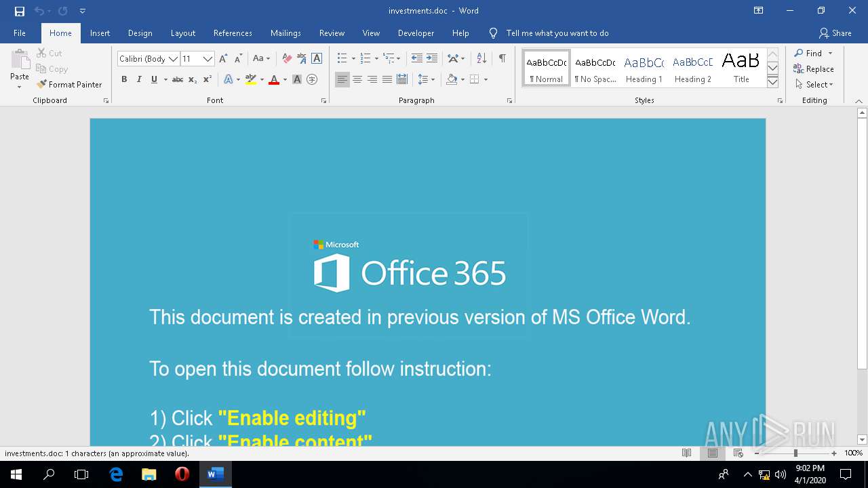Apply superscript formatting
This screenshot has width=868, height=488.
point(208,79)
